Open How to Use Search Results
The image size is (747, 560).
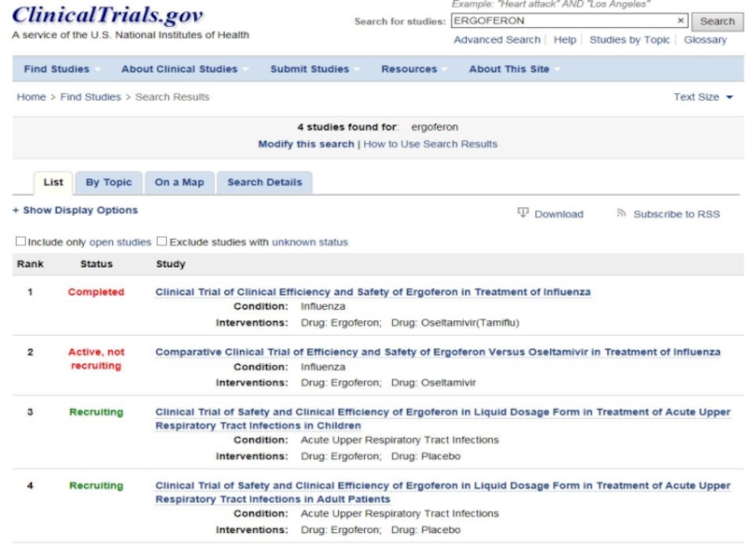430,144
